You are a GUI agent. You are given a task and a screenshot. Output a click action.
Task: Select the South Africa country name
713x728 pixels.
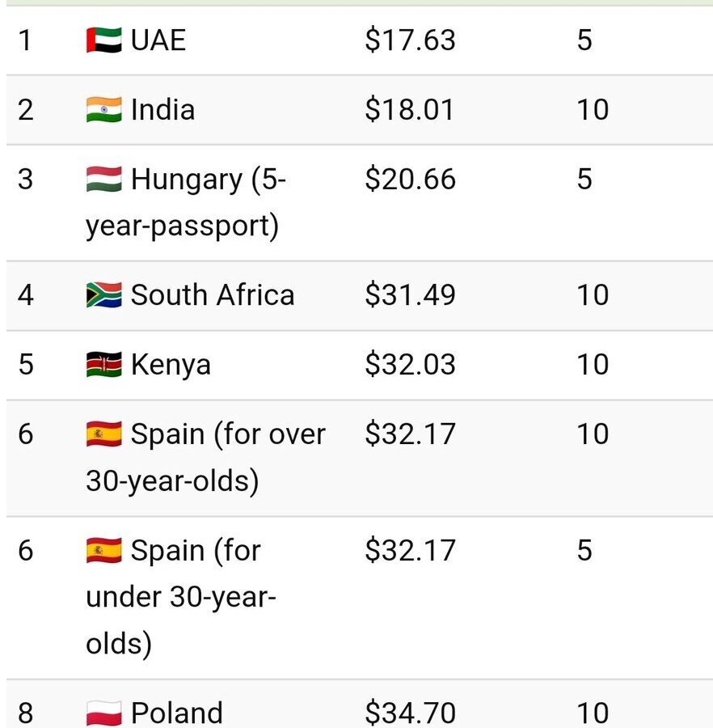pyautogui.click(x=213, y=294)
